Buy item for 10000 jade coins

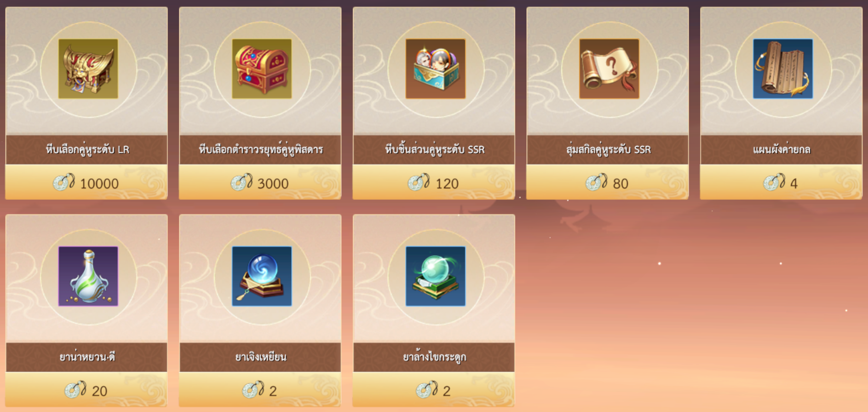(x=86, y=182)
